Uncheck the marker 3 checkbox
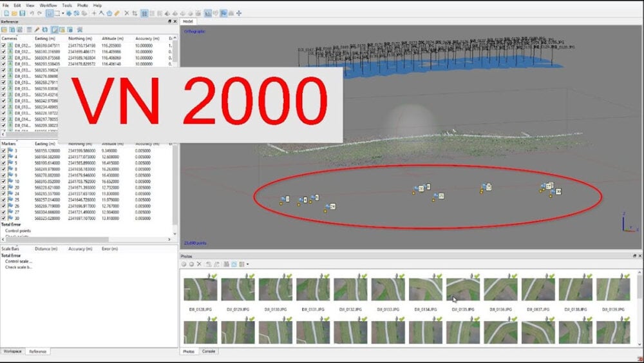The height and width of the screenshot is (363, 644). pyautogui.click(x=4, y=150)
